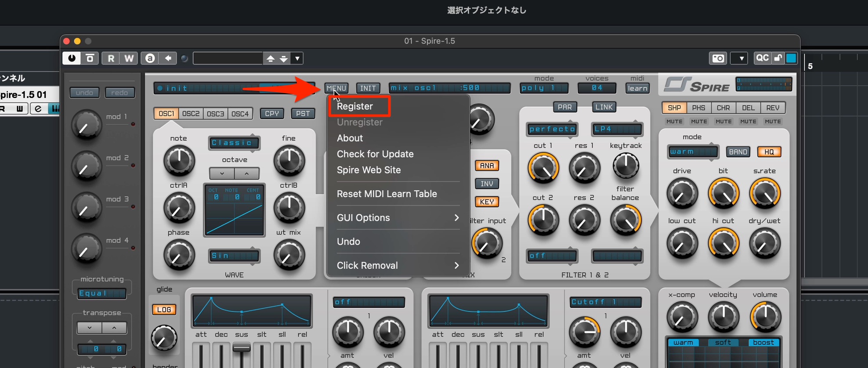Toggle the ANA button
Image resolution: width=868 pixels, height=368 pixels.
click(487, 166)
